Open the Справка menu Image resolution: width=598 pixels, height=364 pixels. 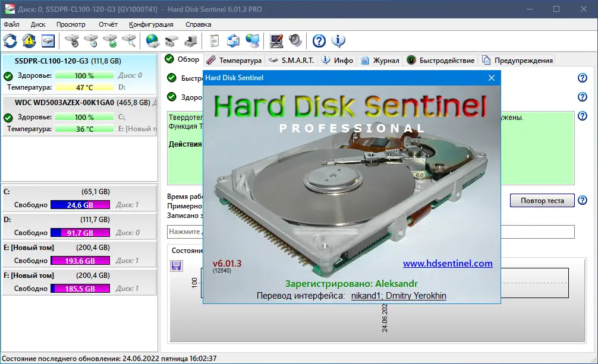(x=199, y=24)
